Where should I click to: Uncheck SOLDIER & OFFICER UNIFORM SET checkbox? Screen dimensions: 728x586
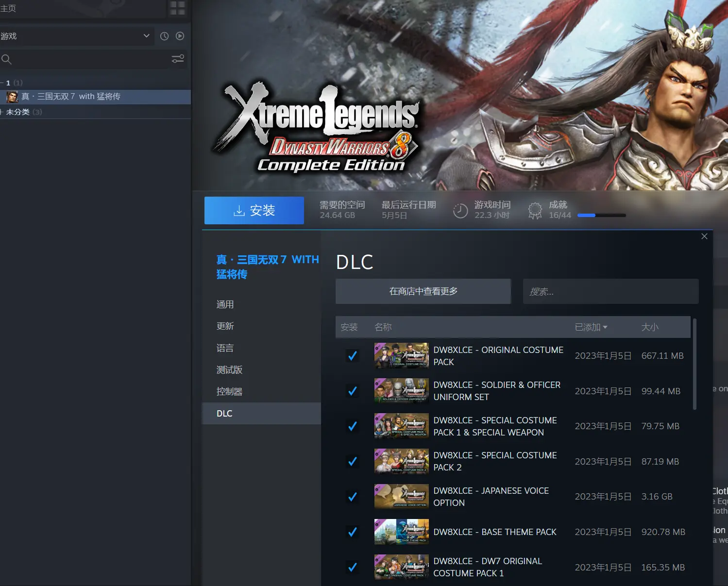pos(353,391)
